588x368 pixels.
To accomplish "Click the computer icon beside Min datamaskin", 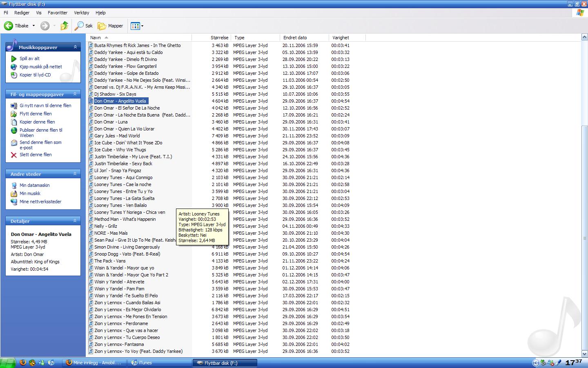I will pyautogui.click(x=14, y=185).
